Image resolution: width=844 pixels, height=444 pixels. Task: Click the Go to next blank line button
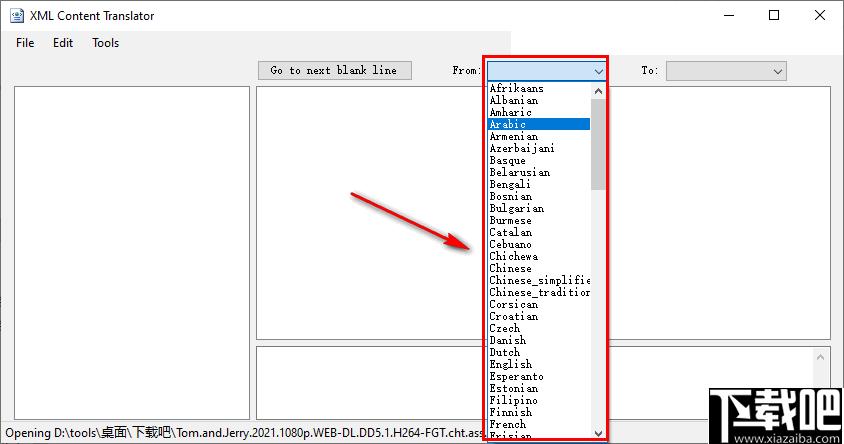pyautogui.click(x=334, y=71)
